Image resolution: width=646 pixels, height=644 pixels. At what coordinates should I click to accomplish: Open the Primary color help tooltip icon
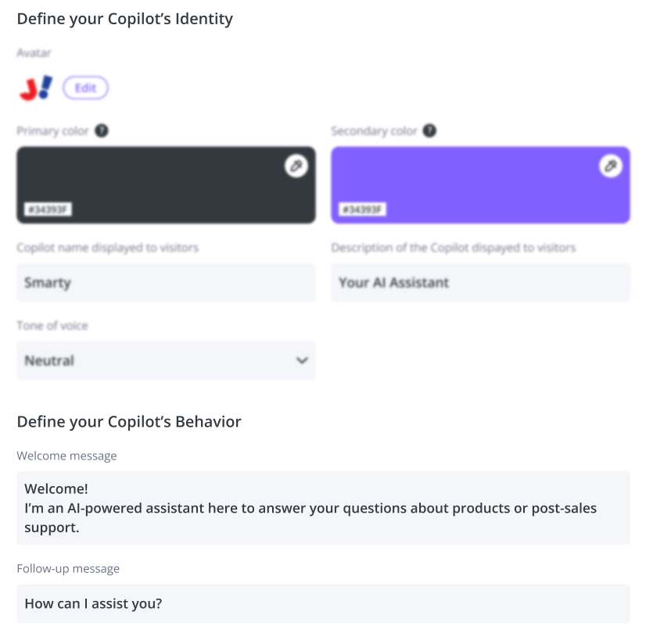(102, 131)
